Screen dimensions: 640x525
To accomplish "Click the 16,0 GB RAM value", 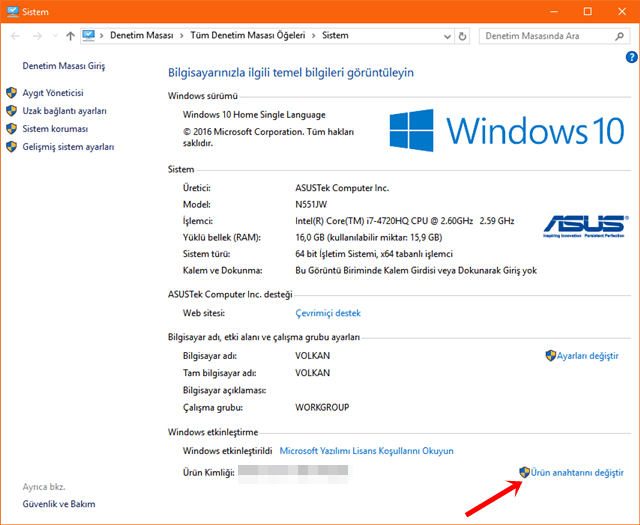I will [x=369, y=238].
